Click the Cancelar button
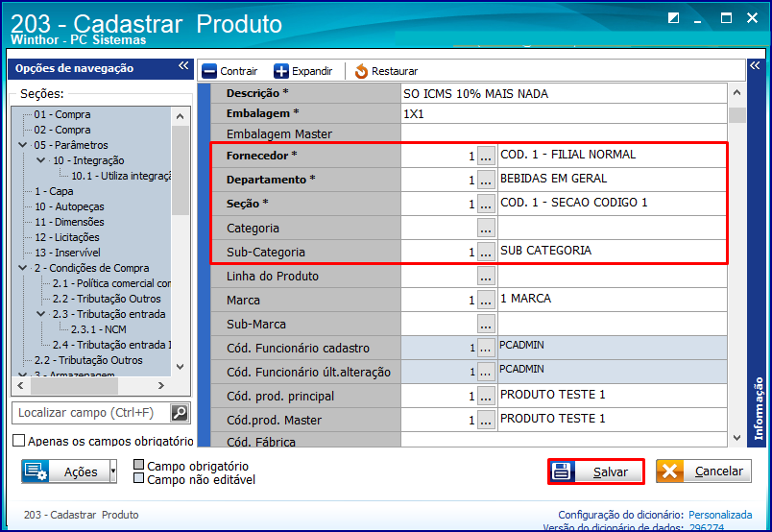This screenshot has width=772, height=532. coord(704,472)
